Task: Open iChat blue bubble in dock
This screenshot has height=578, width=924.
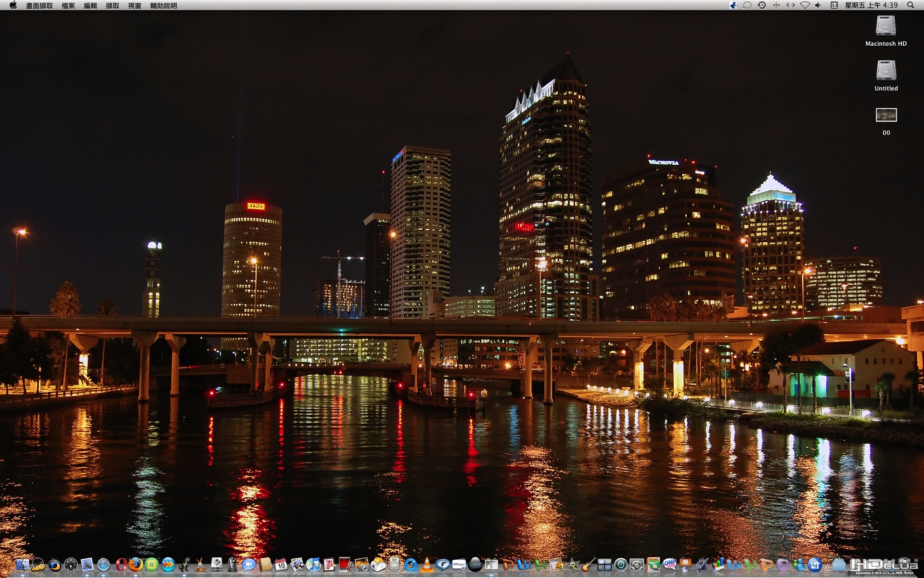Action: [249, 565]
